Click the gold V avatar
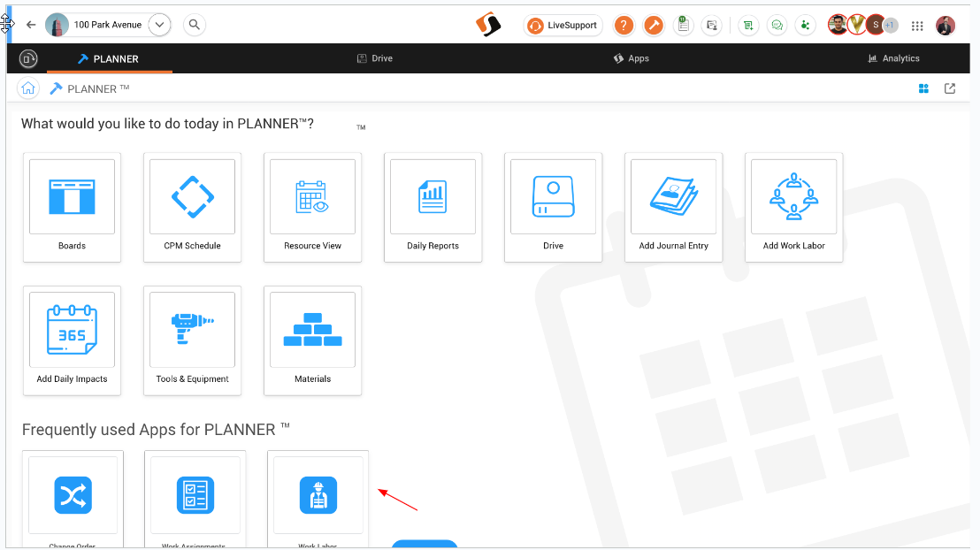This screenshot has width=980, height=550. [856, 25]
